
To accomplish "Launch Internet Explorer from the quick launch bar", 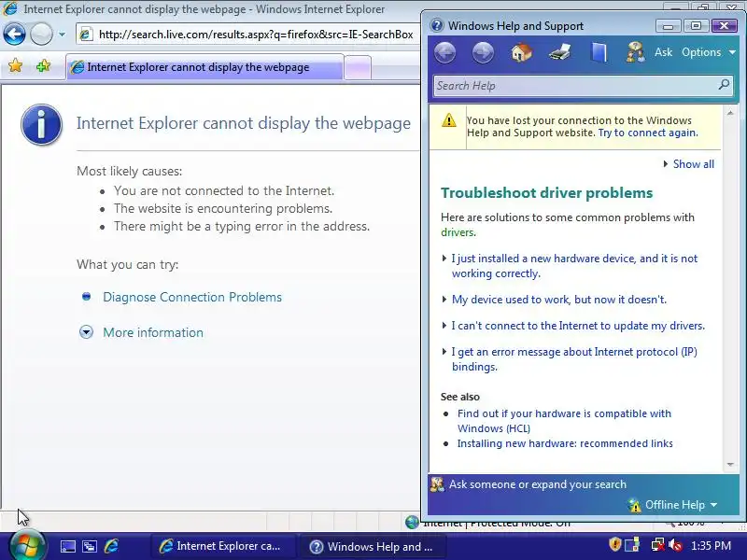I will (x=111, y=546).
